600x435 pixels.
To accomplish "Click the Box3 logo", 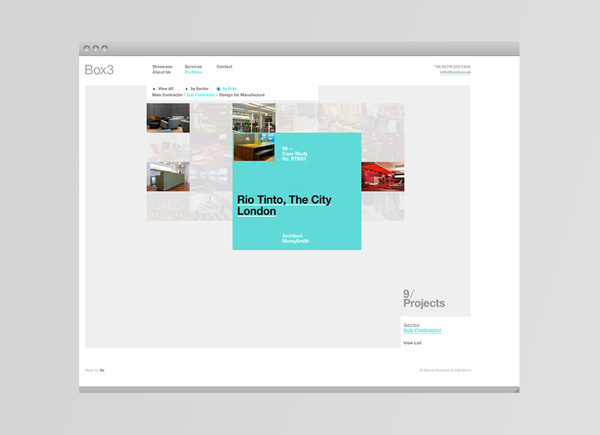I will coord(99,70).
